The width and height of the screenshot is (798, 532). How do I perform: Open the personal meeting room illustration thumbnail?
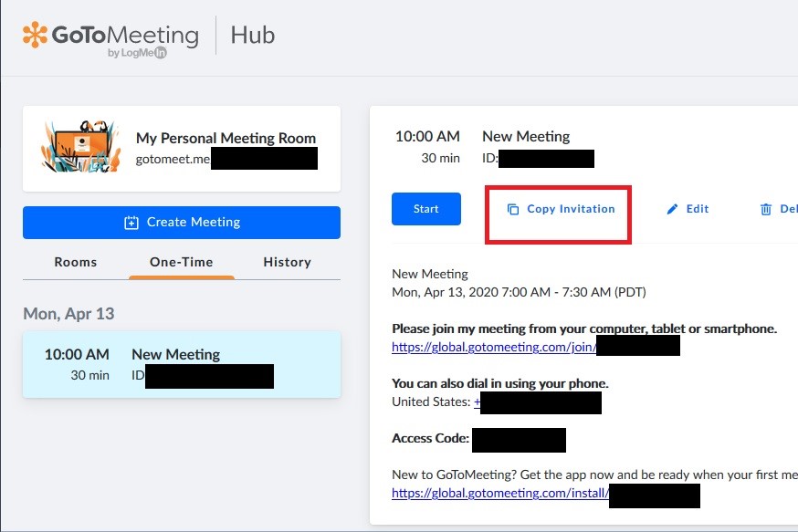[x=81, y=147]
